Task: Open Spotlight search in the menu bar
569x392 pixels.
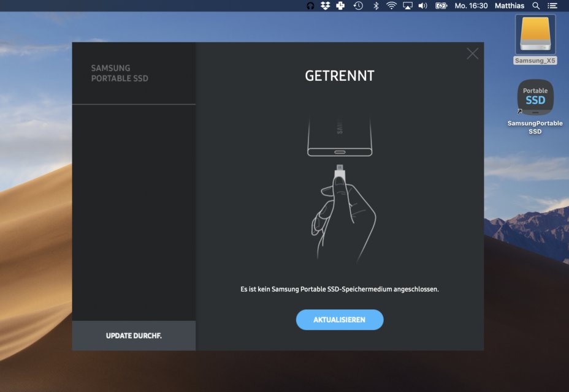Action: (535, 6)
